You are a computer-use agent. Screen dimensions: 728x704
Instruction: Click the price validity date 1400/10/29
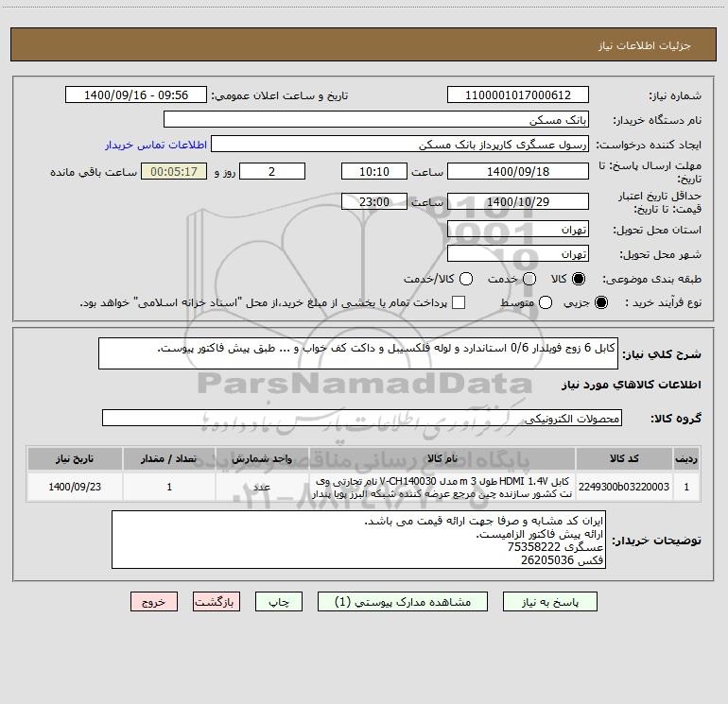(x=518, y=201)
